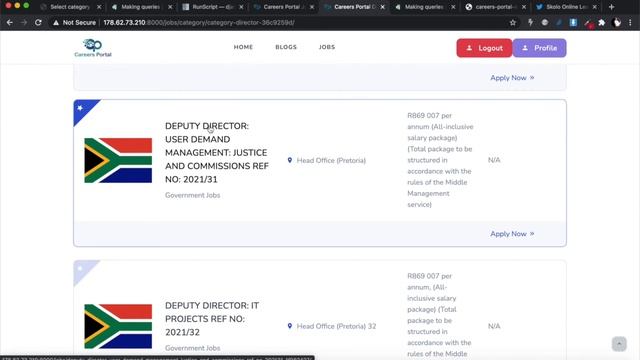The width and height of the screenshot is (640, 360).
Task: Click the purple Profile button
Action: pos(540,48)
